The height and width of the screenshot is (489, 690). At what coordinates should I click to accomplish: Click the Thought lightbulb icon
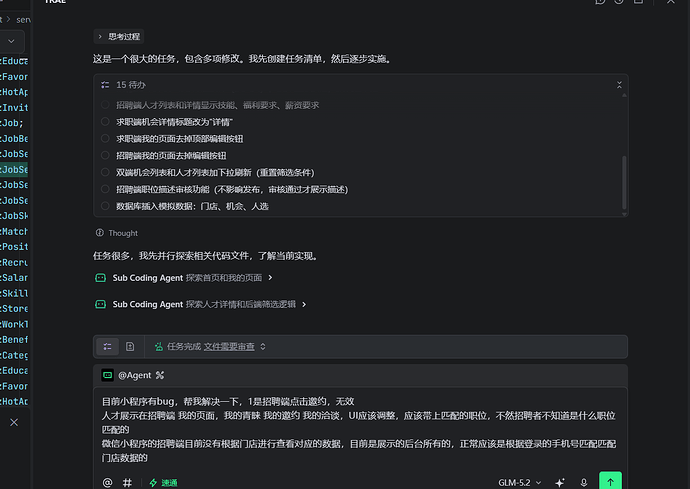(x=100, y=233)
